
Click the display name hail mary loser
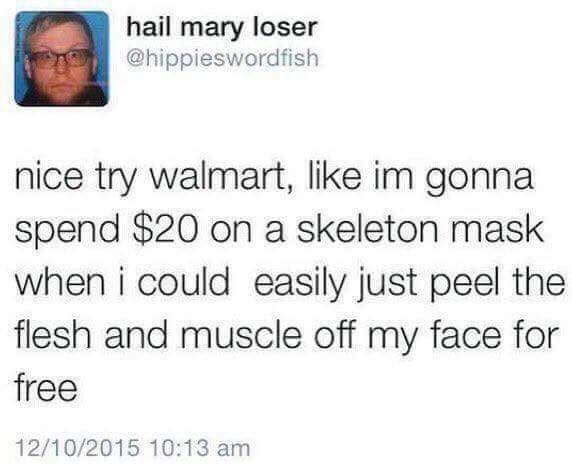click(x=222, y=28)
